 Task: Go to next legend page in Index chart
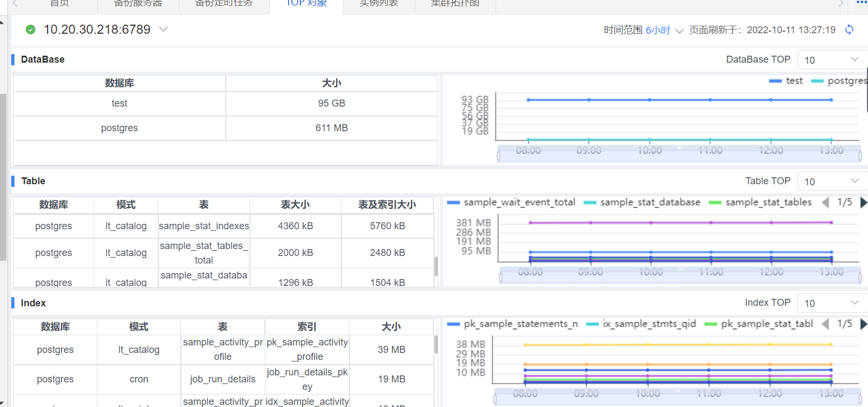point(863,324)
